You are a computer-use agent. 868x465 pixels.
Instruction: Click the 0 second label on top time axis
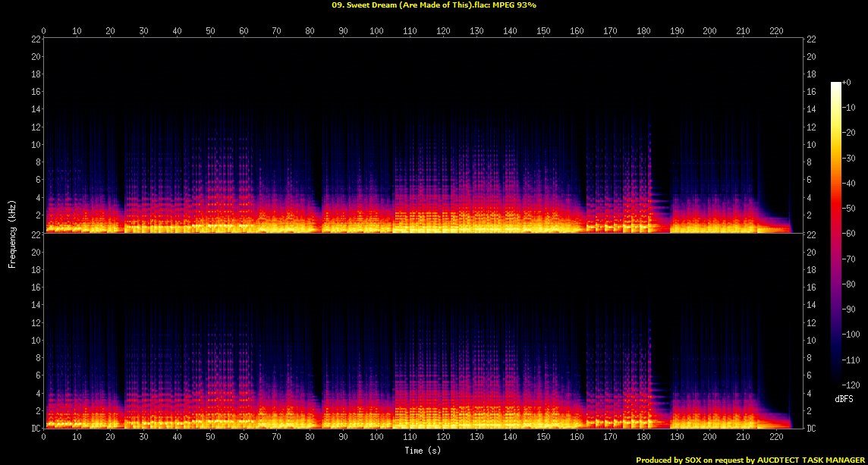click(44, 30)
